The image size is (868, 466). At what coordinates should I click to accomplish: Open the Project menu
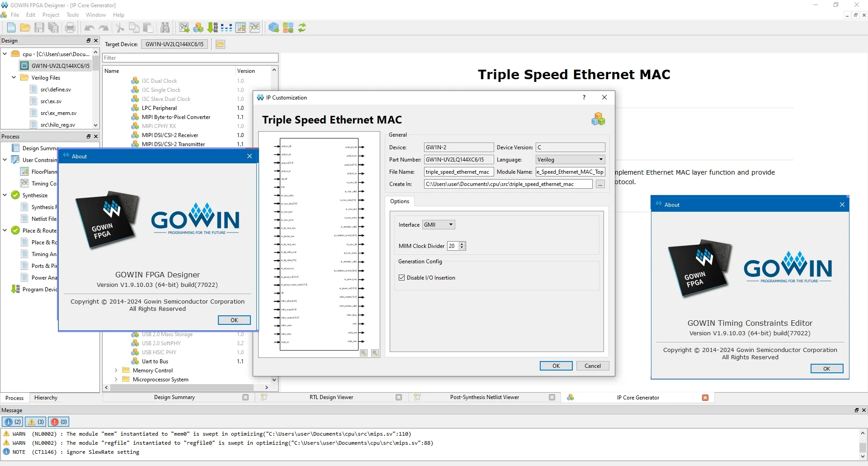[x=51, y=15]
